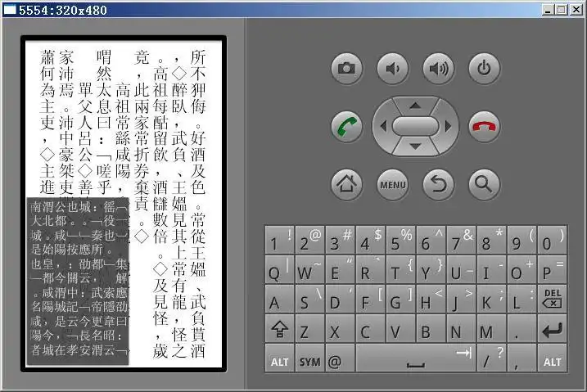The image size is (587, 392).
Task: Click the number 5 key
Action: (401, 240)
